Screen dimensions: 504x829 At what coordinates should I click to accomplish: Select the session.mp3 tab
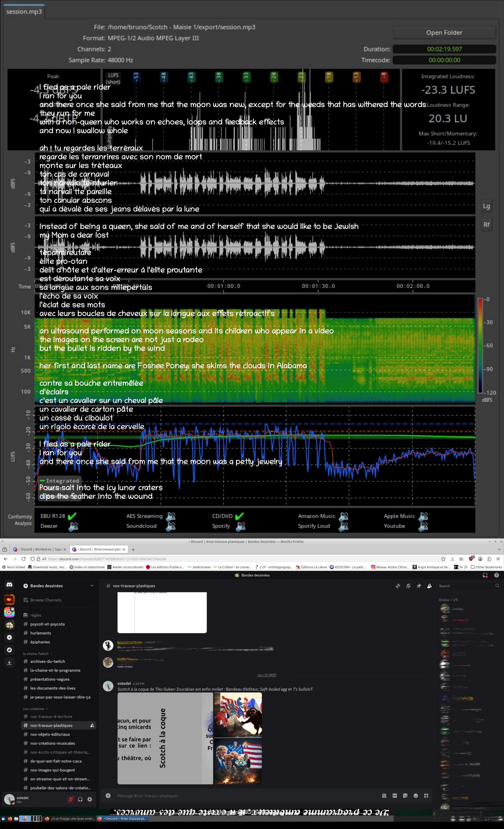(x=24, y=11)
